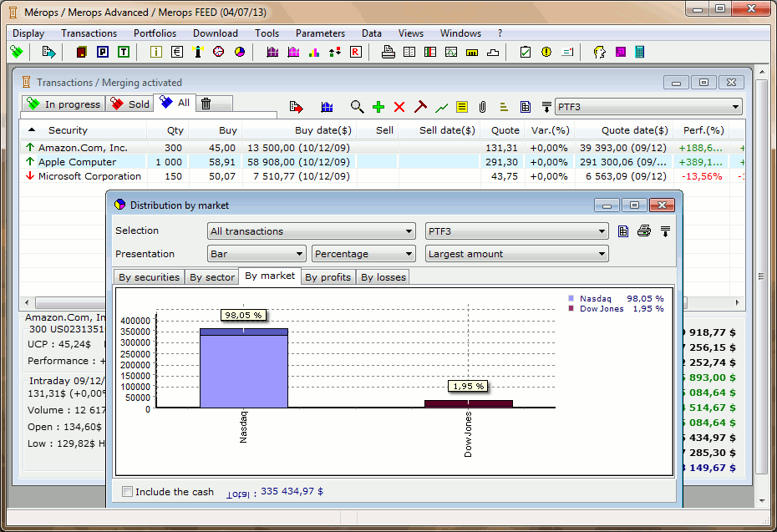Click the euro currency icon

(x=177, y=52)
